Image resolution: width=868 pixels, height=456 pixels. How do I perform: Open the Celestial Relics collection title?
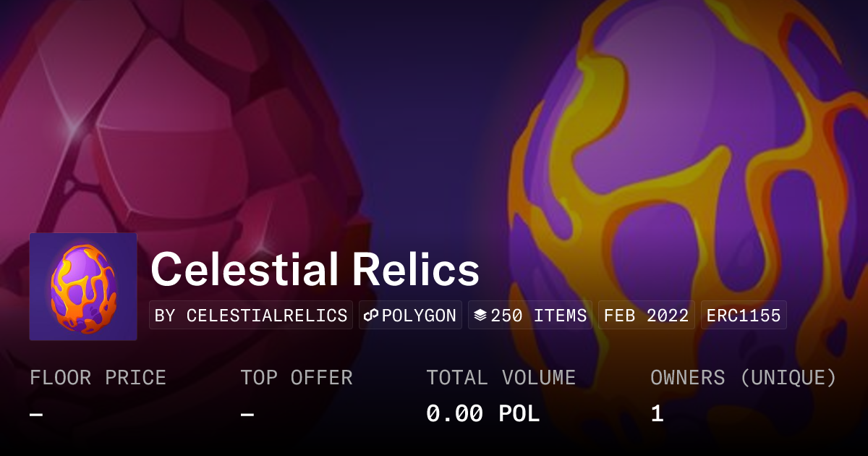pos(315,271)
